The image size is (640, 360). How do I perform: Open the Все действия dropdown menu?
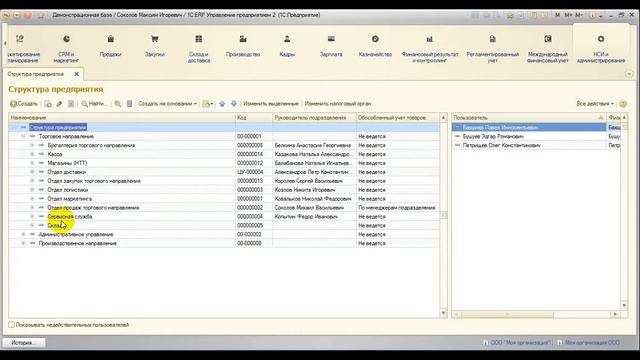point(595,104)
